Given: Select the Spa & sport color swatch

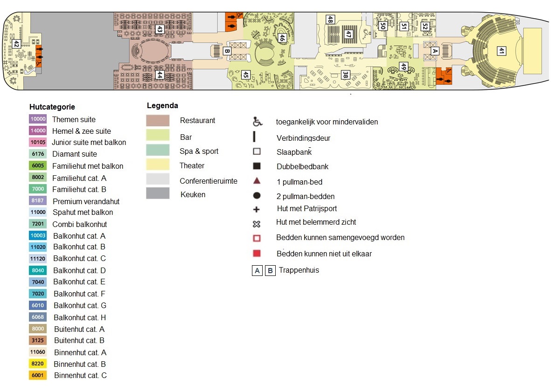Looking at the screenshot, I should (158, 150).
